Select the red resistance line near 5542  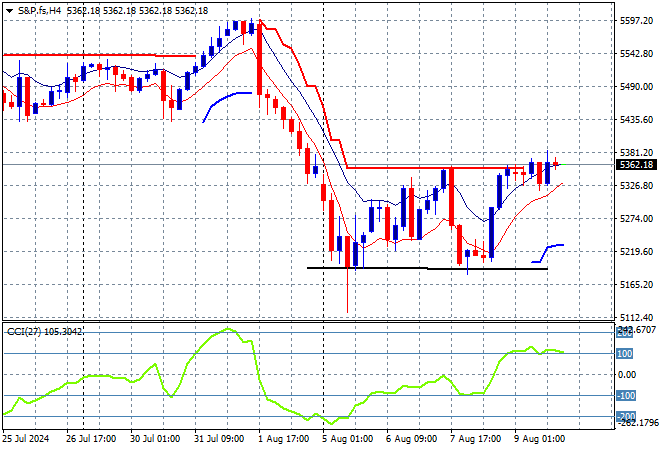click(99, 55)
